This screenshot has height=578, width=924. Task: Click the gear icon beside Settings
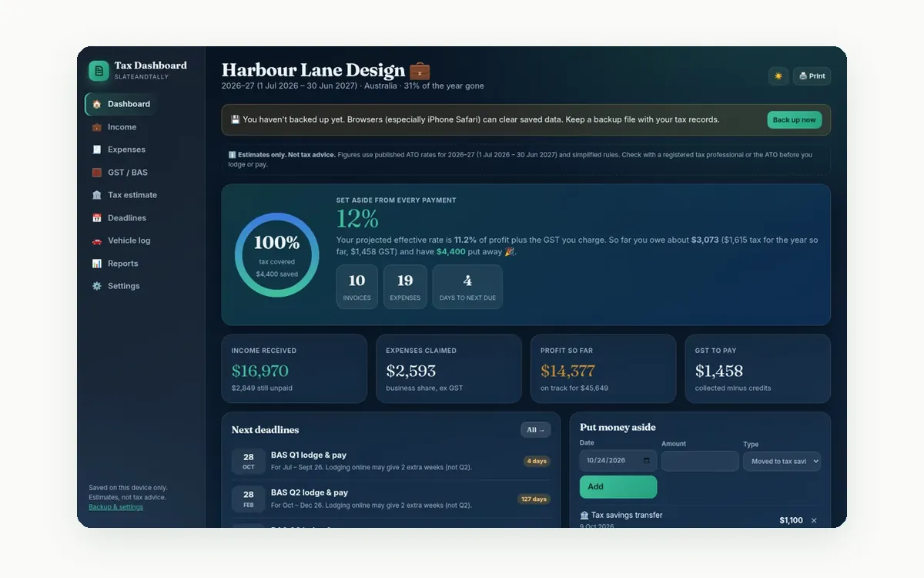tap(97, 286)
